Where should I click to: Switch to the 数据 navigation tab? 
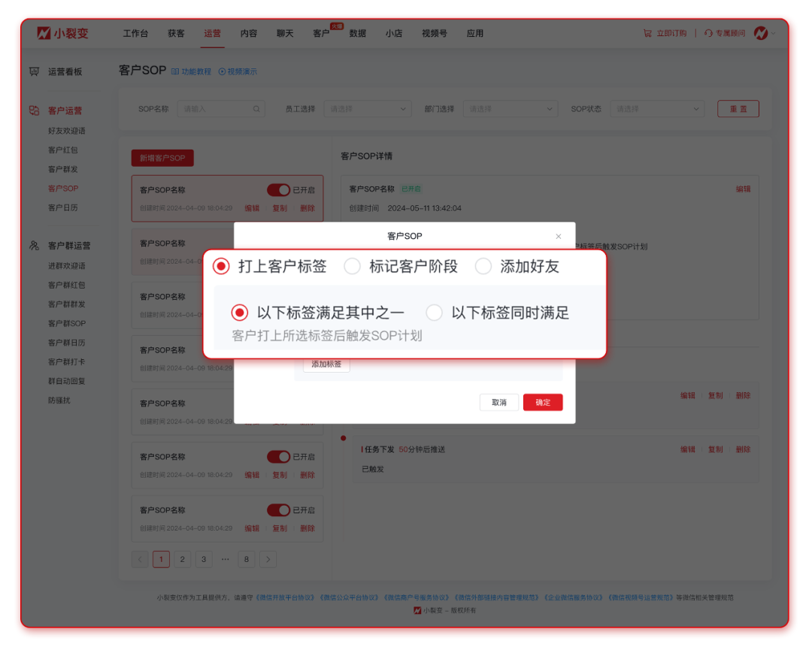coord(357,33)
